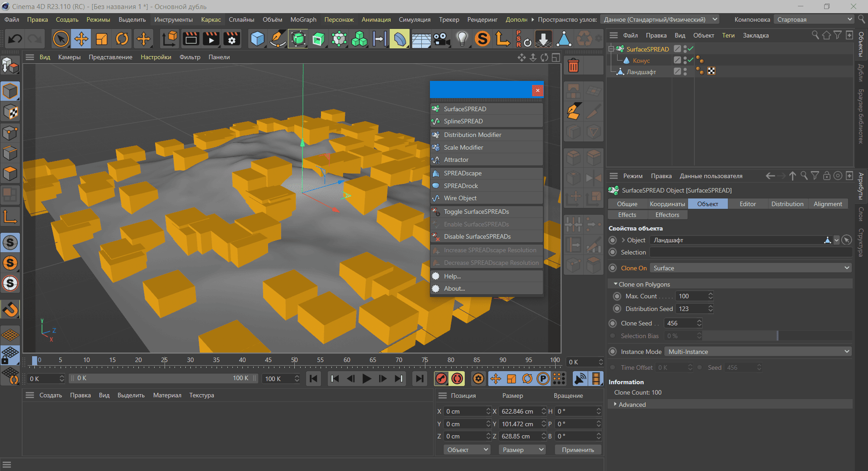This screenshot has width=868, height=471.
Task: Add a Light object bulb icon
Action: 462,39
